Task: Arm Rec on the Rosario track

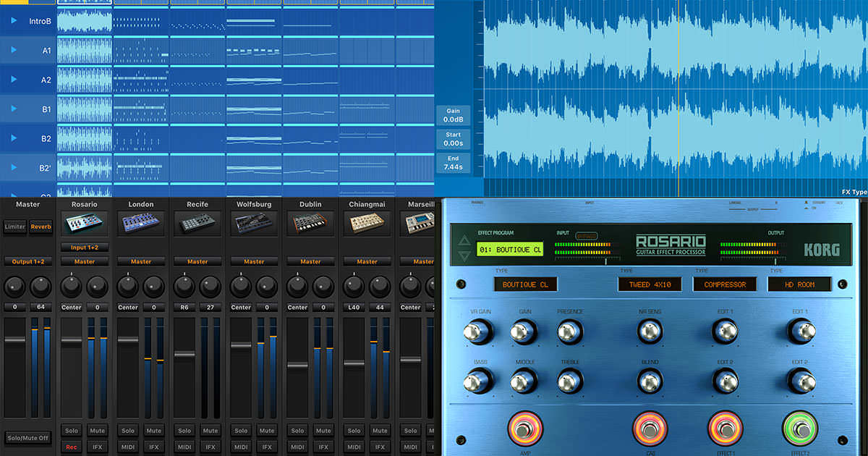Action: pos(71,447)
